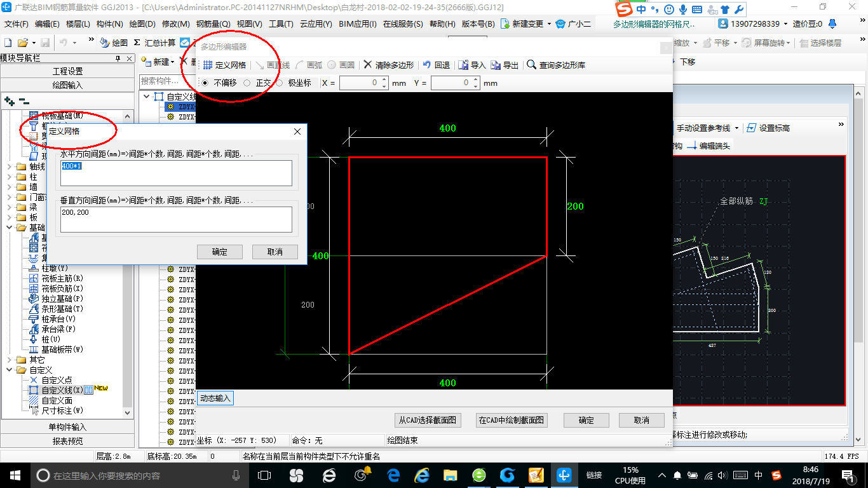Click 确定 in the 定义网格 dialog
The height and width of the screenshot is (488, 868).
click(220, 252)
